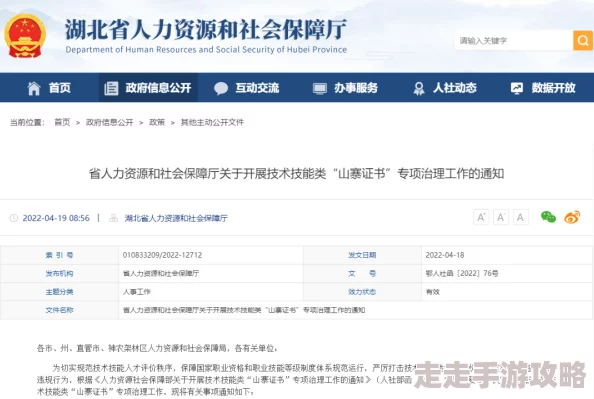Image resolution: width=594 pixels, height=399 pixels.
Task: Select the issue date value 2022-04-18
Action: point(445,255)
